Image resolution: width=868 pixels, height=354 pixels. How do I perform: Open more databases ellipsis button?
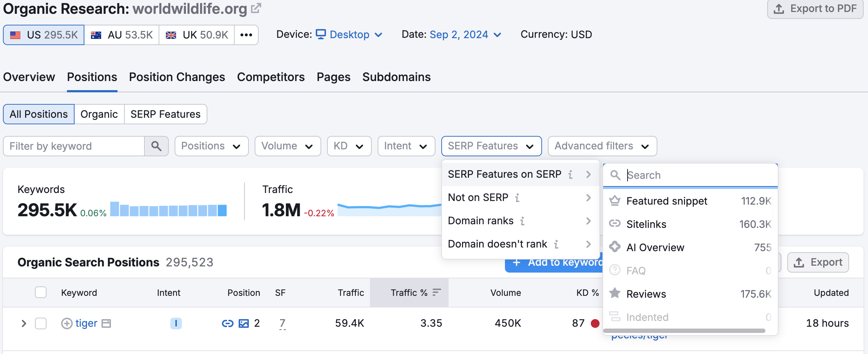click(x=246, y=35)
